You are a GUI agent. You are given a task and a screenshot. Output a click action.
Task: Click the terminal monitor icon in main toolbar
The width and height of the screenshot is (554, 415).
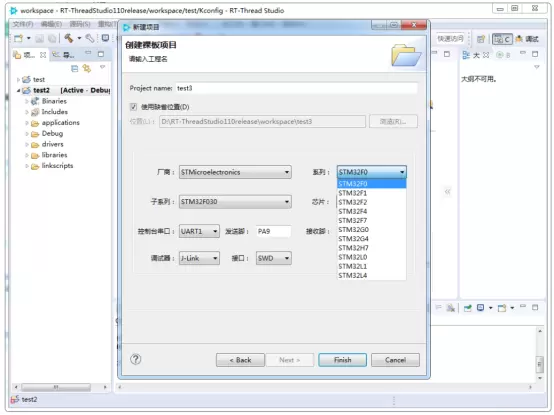point(105,38)
